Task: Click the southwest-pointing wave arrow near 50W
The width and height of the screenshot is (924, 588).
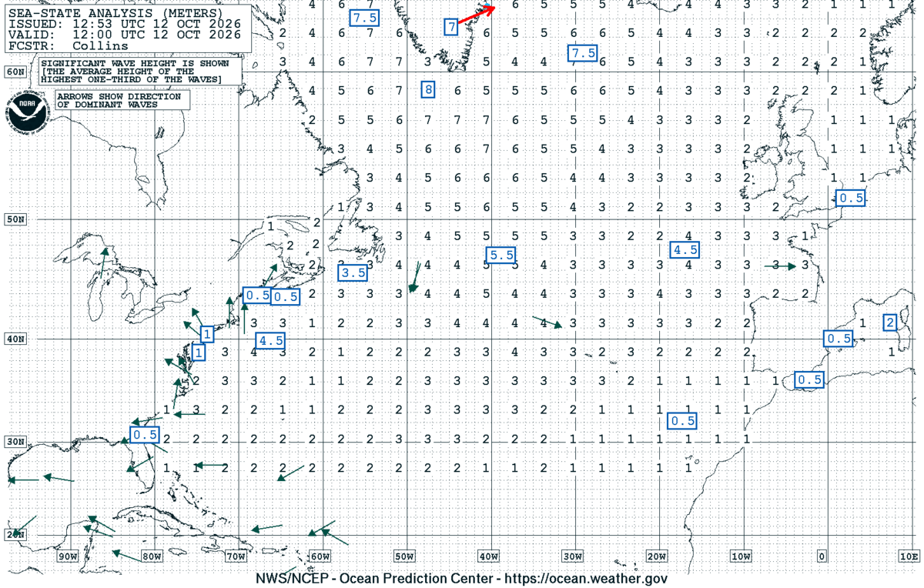Action: tap(414, 277)
